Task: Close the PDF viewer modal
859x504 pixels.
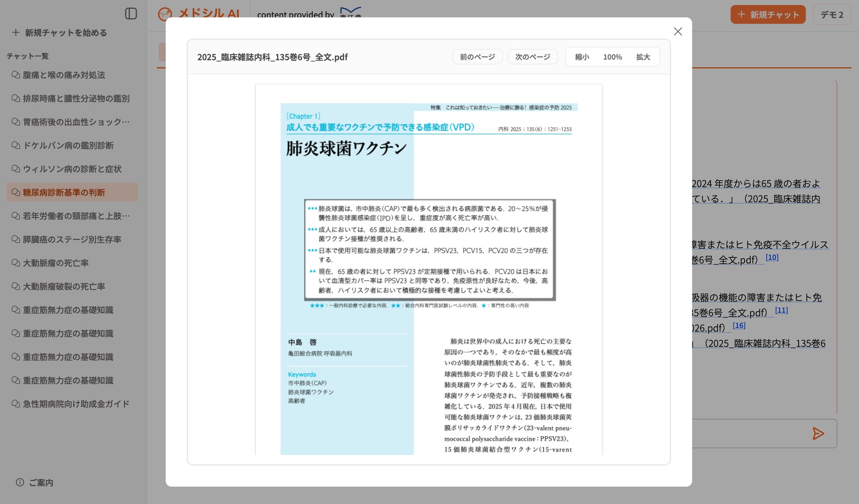Action: tap(678, 31)
